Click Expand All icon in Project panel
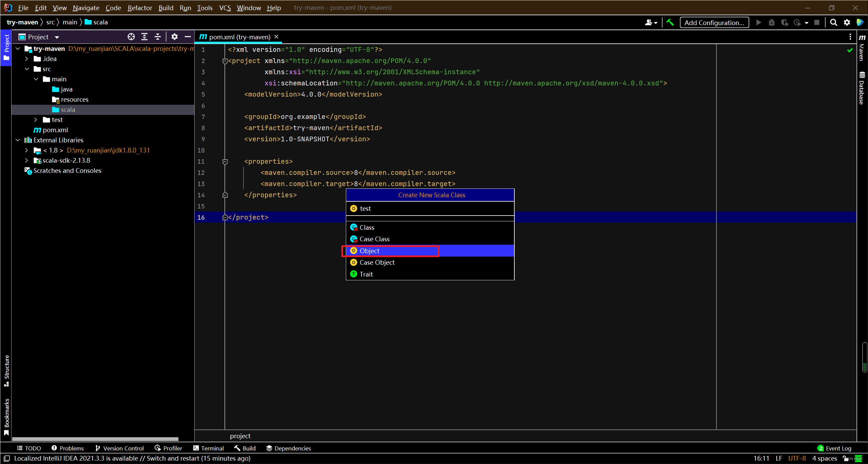The height and width of the screenshot is (464, 868). coord(144,37)
